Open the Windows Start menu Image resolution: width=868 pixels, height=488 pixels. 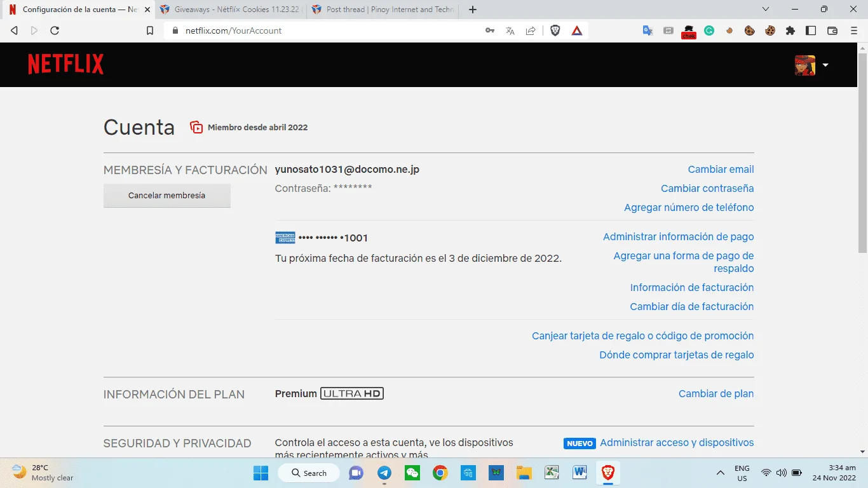pos(261,473)
